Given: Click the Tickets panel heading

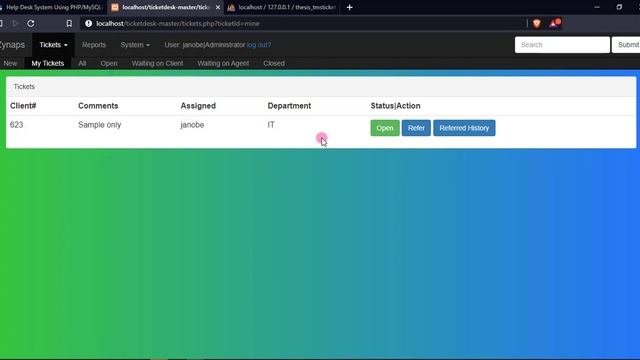Looking at the screenshot, I should pos(24,87).
